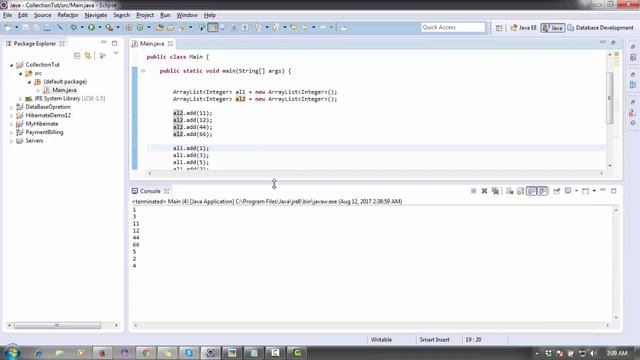Open the Navigate menu

pos(96,15)
